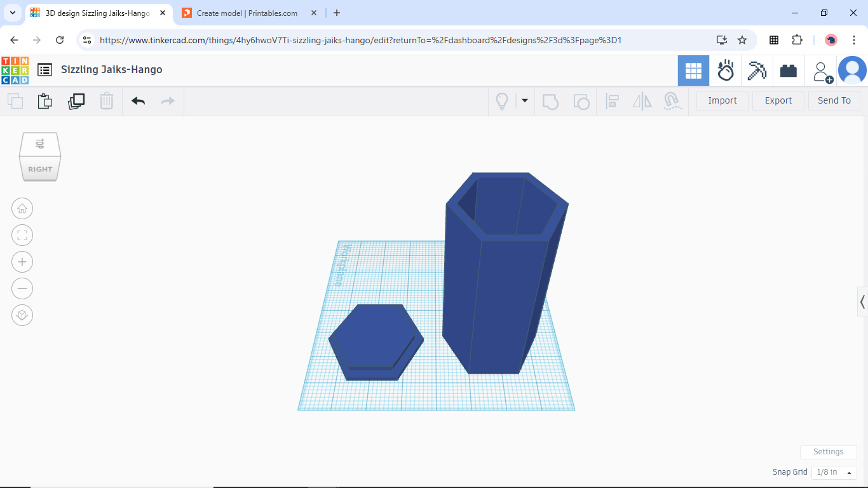Image resolution: width=868 pixels, height=488 pixels.
Task: Click the Duplicate and repeat icon
Action: point(76,101)
